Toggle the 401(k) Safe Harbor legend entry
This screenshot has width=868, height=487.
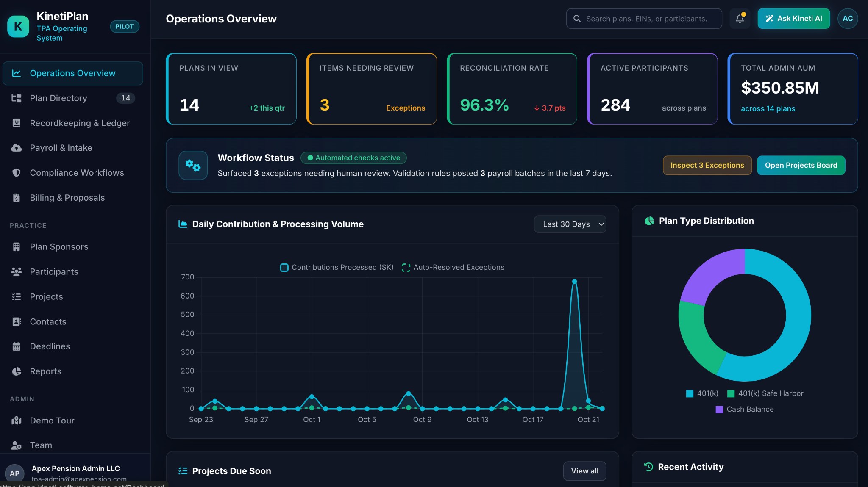click(765, 393)
